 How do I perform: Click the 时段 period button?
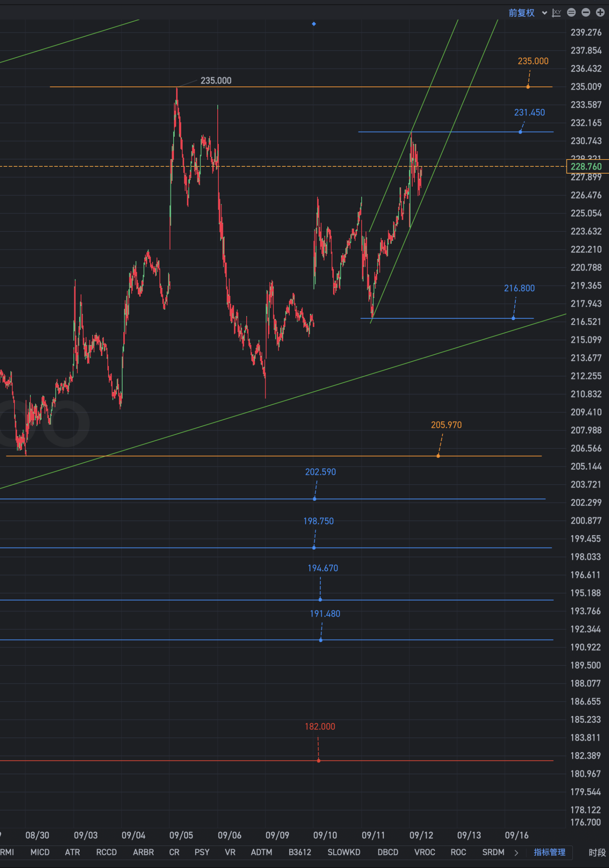(597, 852)
